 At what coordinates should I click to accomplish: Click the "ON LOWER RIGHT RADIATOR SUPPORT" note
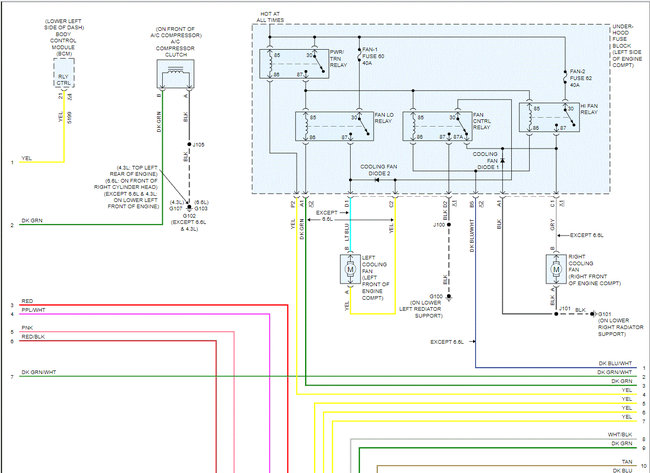tap(620, 327)
